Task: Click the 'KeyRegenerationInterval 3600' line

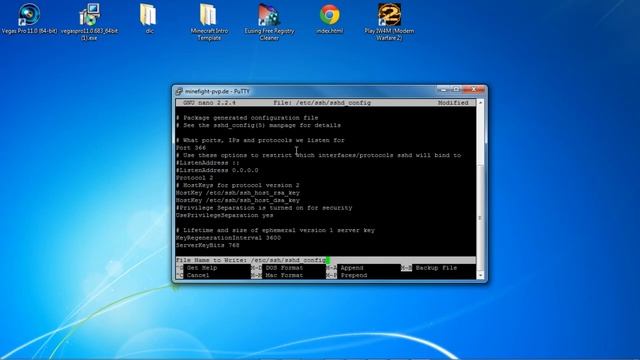Action: pyautogui.click(x=229, y=238)
